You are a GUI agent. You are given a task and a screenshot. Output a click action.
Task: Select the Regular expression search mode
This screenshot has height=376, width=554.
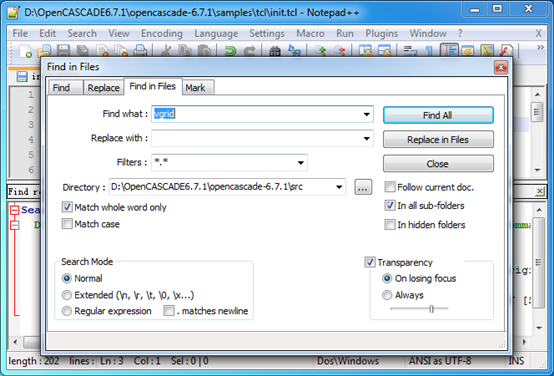click(66, 311)
